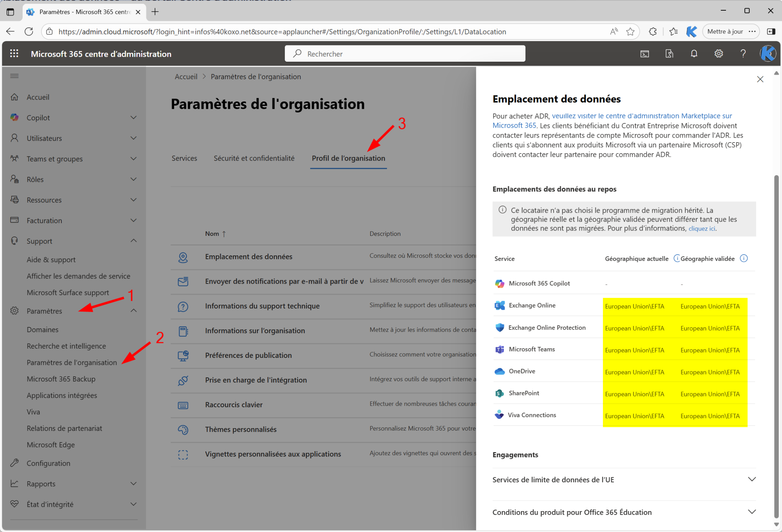The height and width of the screenshot is (532, 782).
Task: Click info icon beside Géographie validée
Action: coord(744,259)
